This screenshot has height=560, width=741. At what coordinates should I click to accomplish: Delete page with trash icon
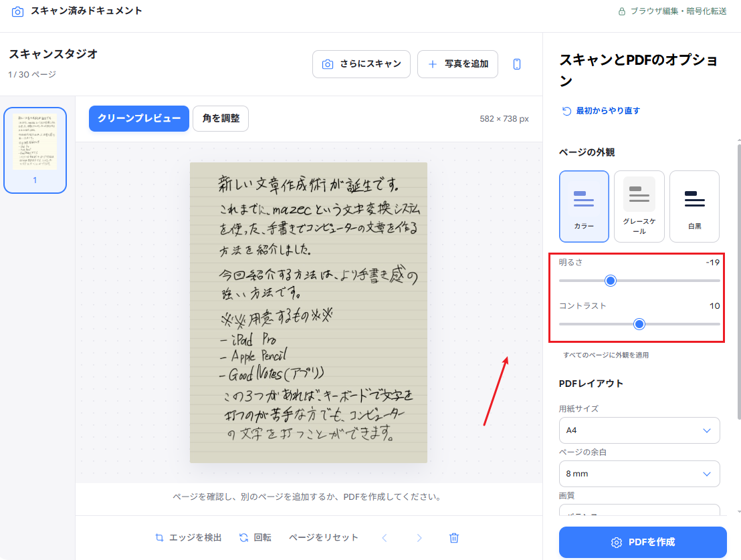[454, 538]
